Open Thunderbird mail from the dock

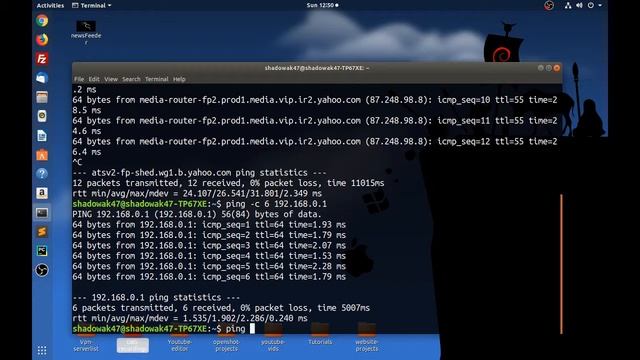click(42, 78)
